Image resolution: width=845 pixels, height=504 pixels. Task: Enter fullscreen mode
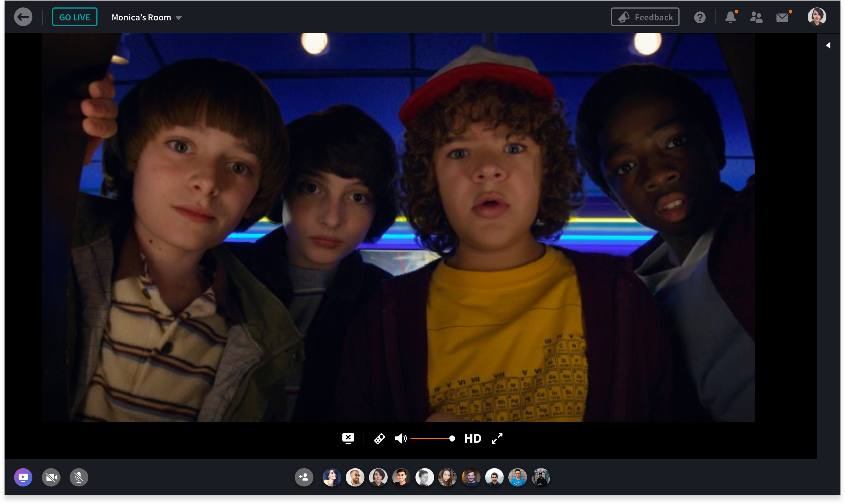coord(497,438)
